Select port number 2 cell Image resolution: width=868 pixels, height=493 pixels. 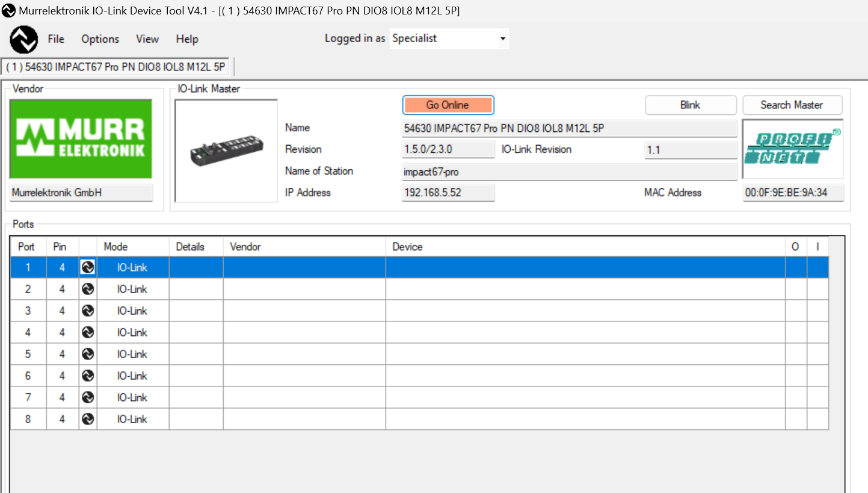click(28, 289)
